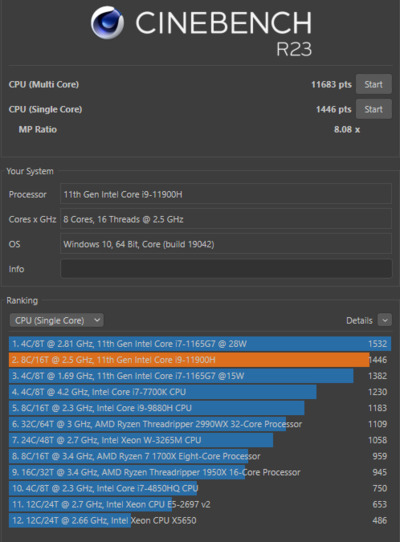Viewport: 400px width, 542px height.
Task: Select the Processor field showing i9-11900H
Action: click(226, 194)
